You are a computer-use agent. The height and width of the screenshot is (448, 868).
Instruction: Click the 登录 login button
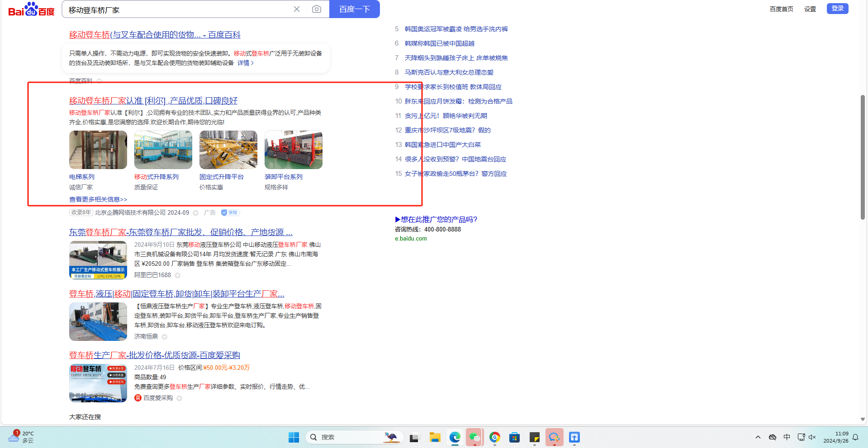pyautogui.click(x=838, y=9)
